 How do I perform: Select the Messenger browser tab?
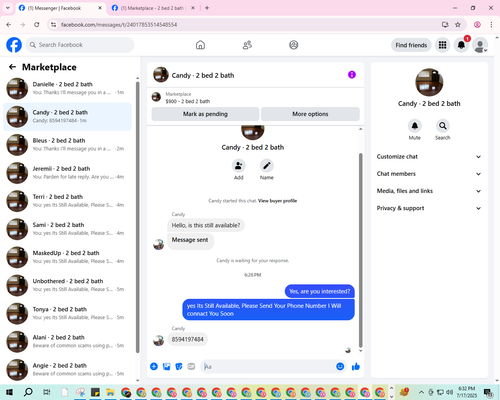click(60, 8)
